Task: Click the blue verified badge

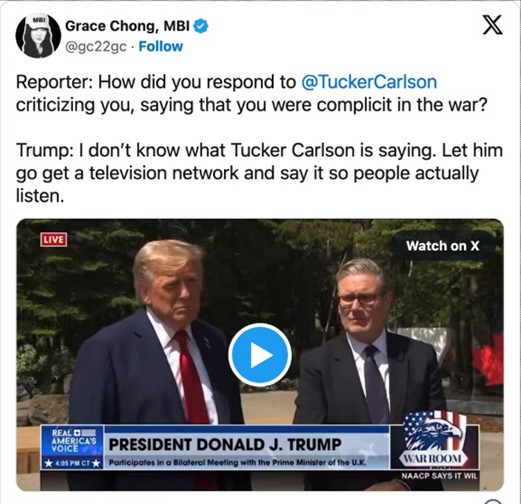Action: click(x=201, y=26)
